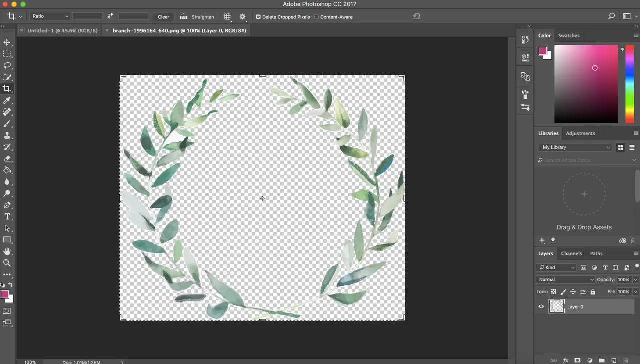Select the History Brush tool
This screenshot has height=364, width=640.
point(7,147)
